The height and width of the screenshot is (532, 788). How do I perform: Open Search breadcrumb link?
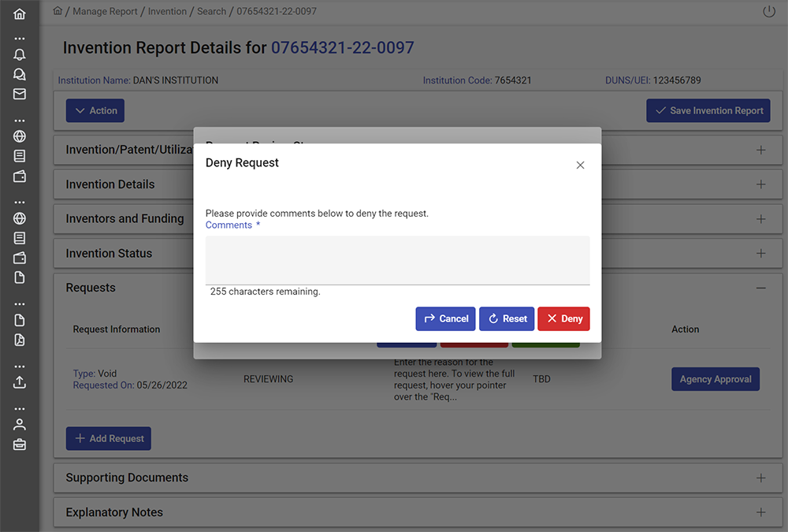tap(211, 11)
